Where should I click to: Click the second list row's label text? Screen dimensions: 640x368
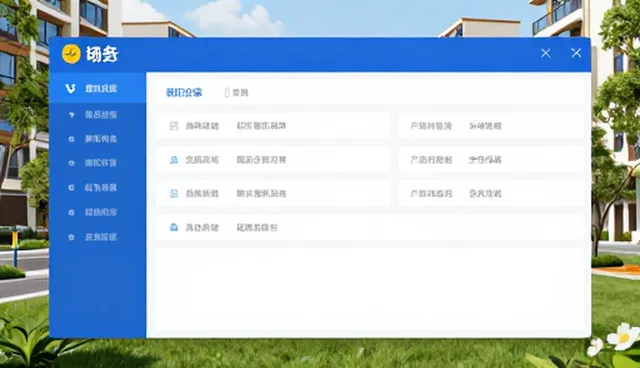point(202,160)
